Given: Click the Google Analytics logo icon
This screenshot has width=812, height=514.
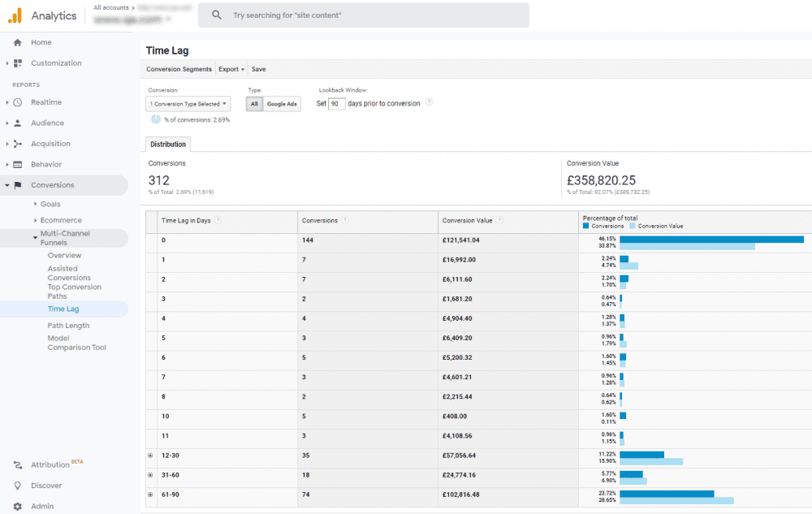Looking at the screenshot, I should (x=15, y=15).
